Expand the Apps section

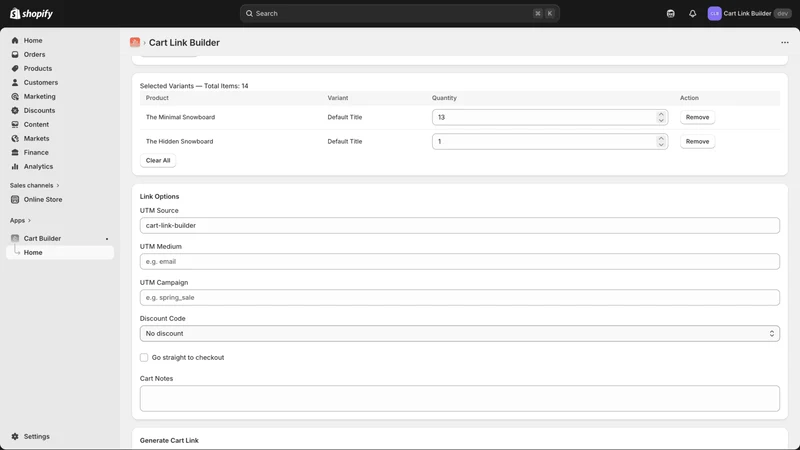[20, 220]
